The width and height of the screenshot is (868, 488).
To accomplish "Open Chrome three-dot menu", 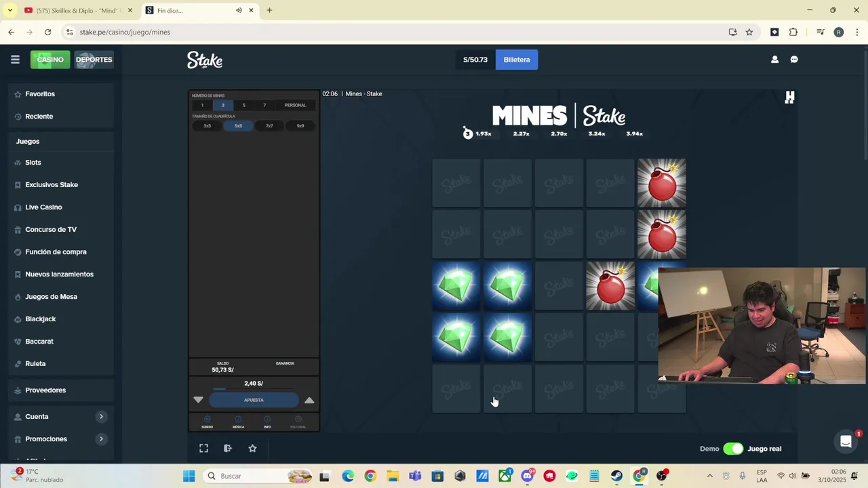I will tap(857, 32).
